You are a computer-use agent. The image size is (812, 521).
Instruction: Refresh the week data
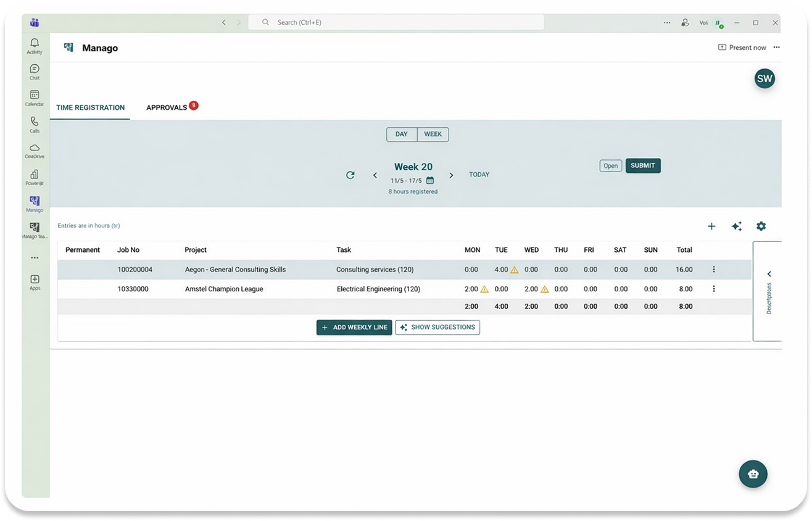(350, 175)
